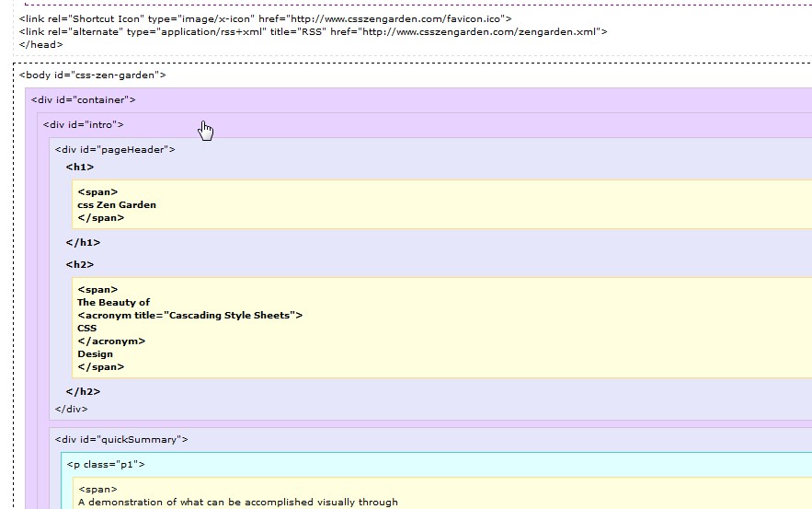
Task: Select the div id="intro" block
Action: 83,125
